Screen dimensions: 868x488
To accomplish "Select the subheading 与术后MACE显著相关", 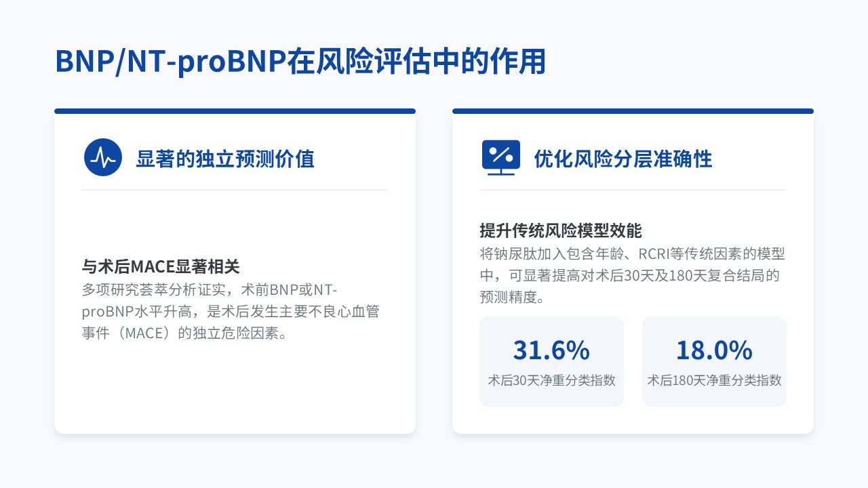I will tap(161, 266).
